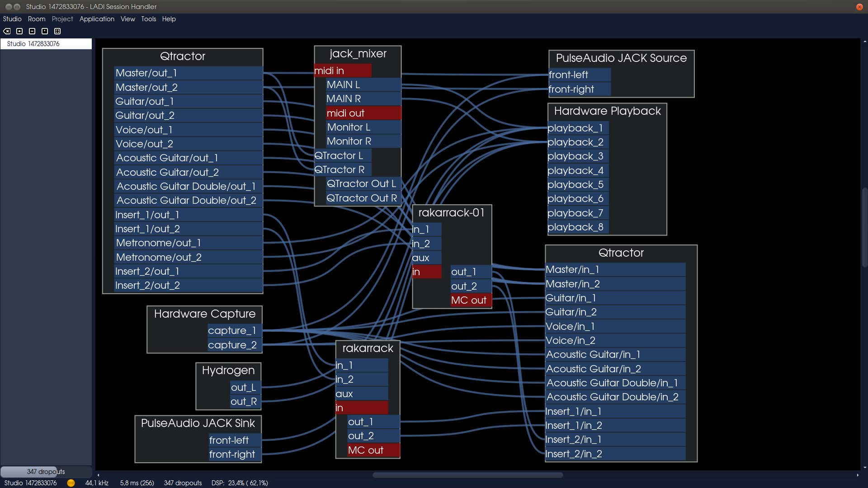Click the DSP load readout in status bar
Screen dimensions: 868x488
point(240,483)
